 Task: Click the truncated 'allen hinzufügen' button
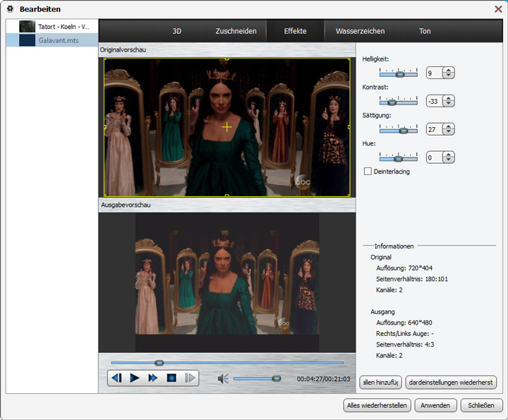(x=381, y=383)
